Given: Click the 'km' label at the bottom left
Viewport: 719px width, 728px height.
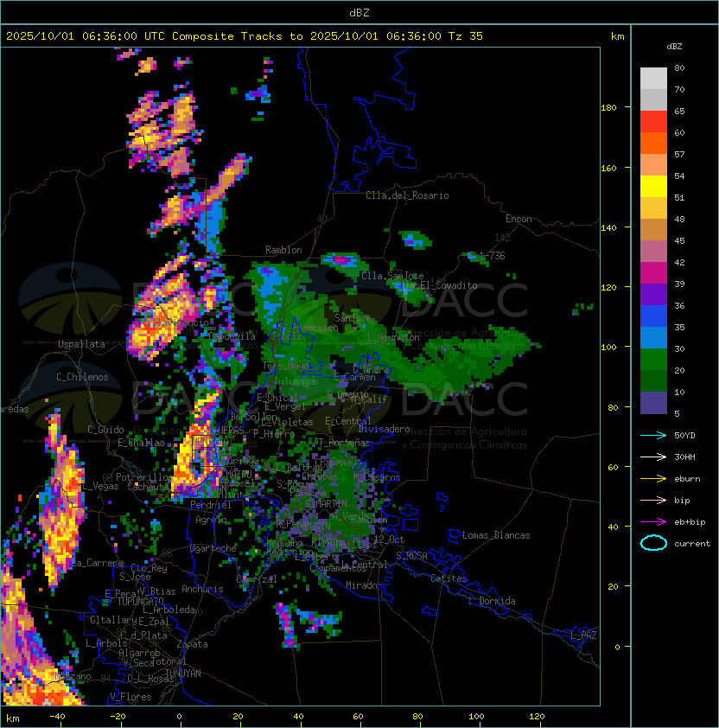Looking at the screenshot, I should [13, 718].
